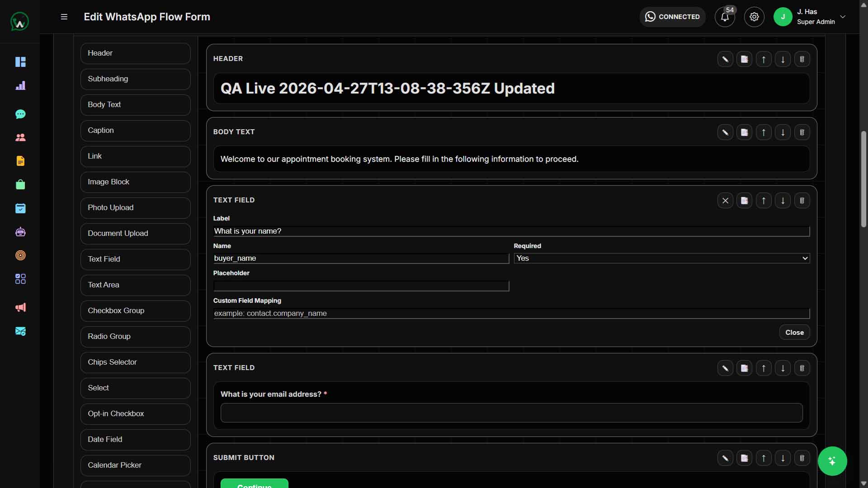Image resolution: width=868 pixels, height=488 pixels.
Task: Open the green shopping bag icon
Action: [x=20, y=184]
